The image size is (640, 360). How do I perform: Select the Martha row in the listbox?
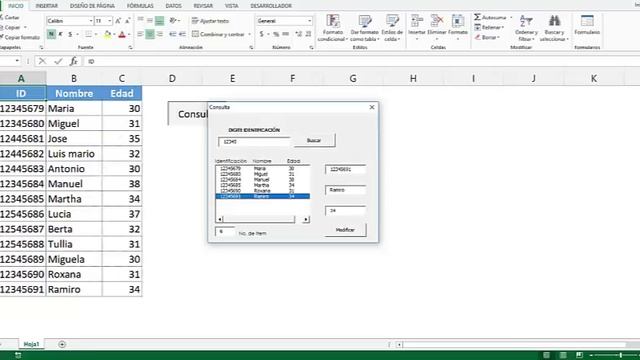[262, 185]
